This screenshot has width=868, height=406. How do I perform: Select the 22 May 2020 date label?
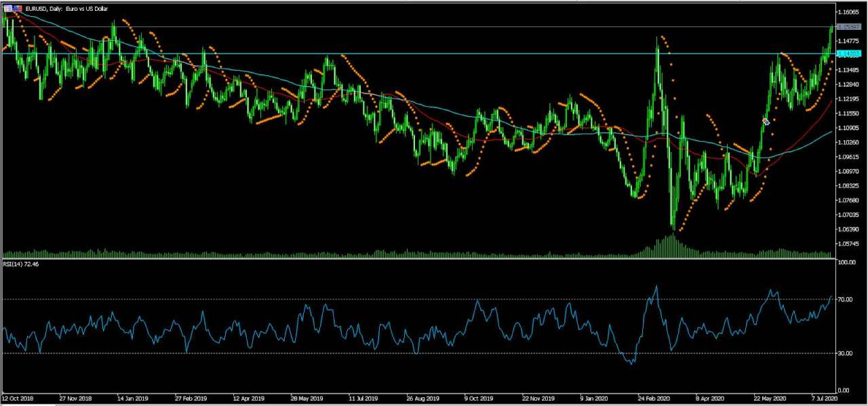(770, 399)
